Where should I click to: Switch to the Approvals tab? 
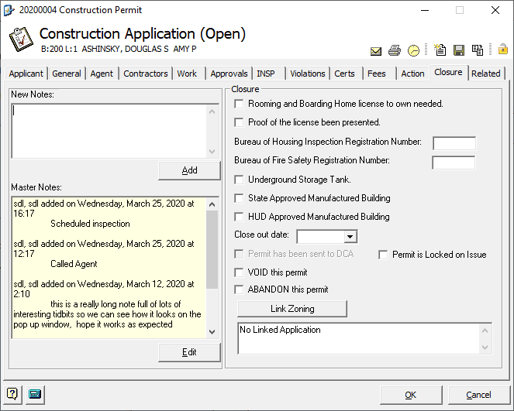pos(229,73)
